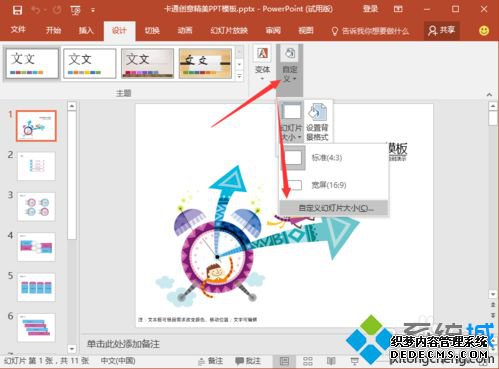Switch to Slide Sorter view icon
The image size is (499, 369).
[x=308, y=361]
